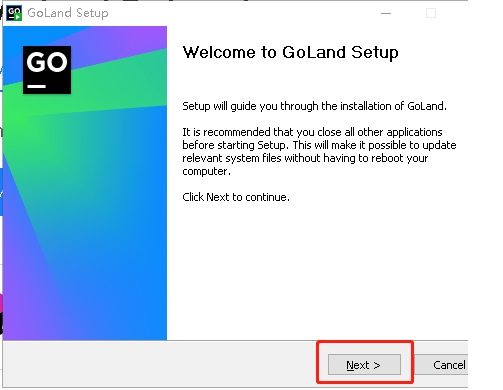Click the GoLand icon in the title bar

click(x=14, y=13)
